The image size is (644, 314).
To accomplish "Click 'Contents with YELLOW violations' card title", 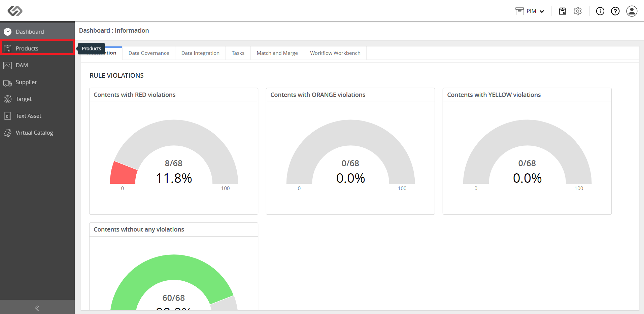I will (x=494, y=95).
